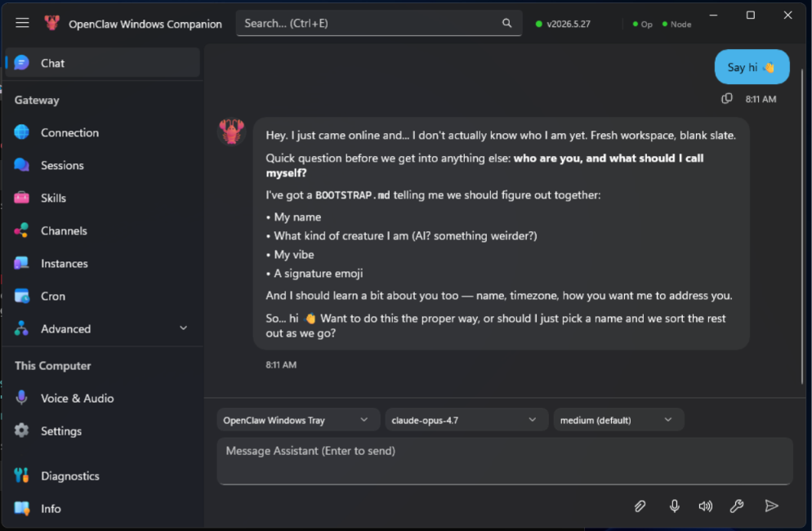The width and height of the screenshot is (812, 531).
Task: Click the search magnifier icon
Action: pyautogui.click(x=507, y=23)
